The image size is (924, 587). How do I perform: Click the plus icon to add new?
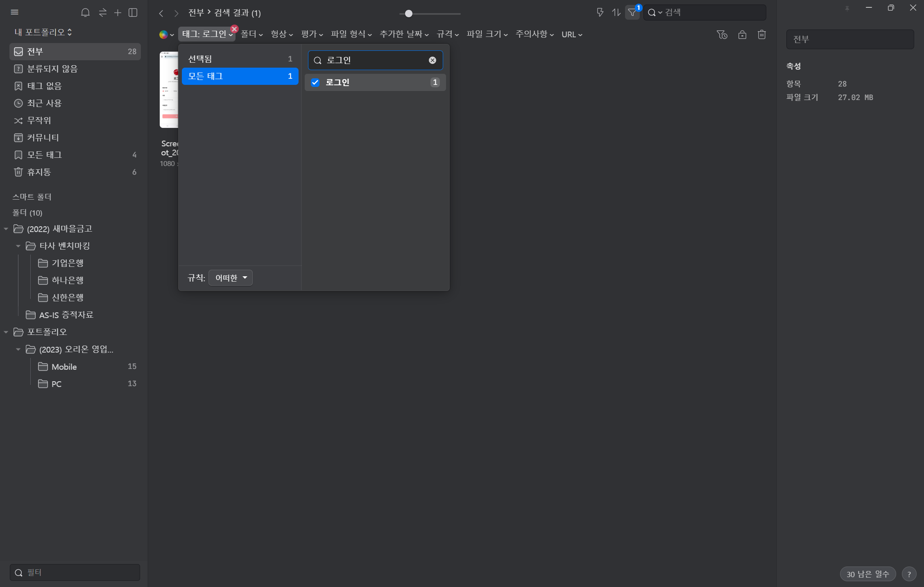tap(118, 13)
